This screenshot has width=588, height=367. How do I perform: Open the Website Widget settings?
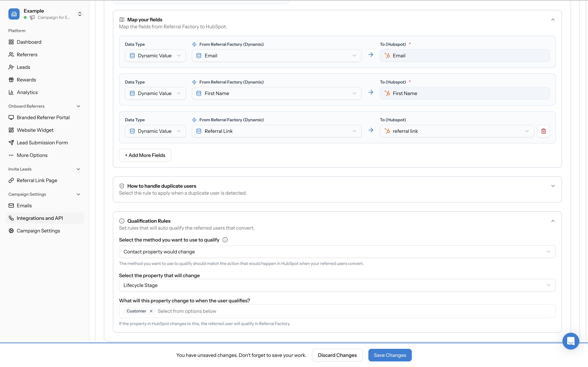(35, 130)
